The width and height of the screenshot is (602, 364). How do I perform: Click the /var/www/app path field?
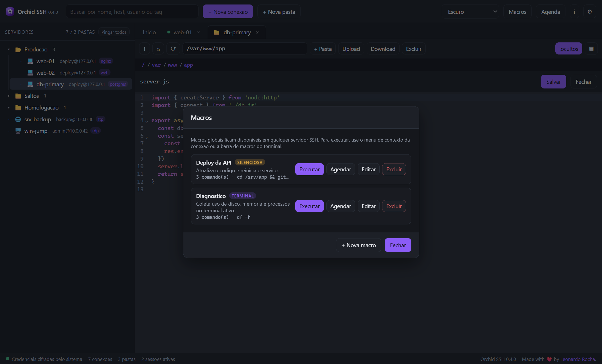pos(245,49)
